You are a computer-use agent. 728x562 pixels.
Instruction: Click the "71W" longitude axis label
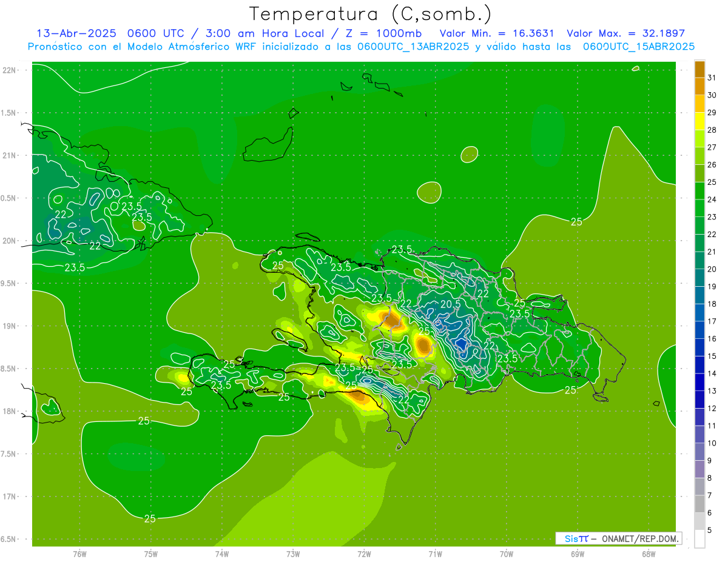coord(435,554)
